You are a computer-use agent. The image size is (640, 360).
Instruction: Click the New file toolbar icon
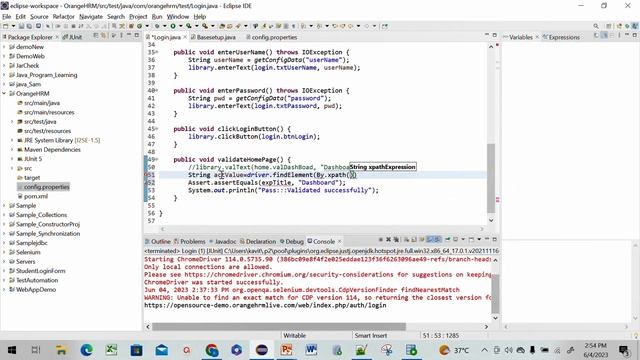click(6, 26)
